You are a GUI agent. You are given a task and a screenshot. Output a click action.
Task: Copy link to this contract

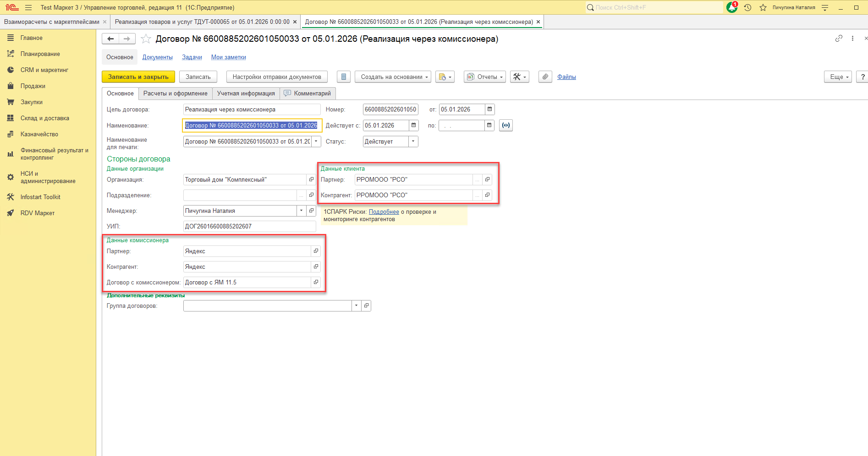pyautogui.click(x=839, y=39)
